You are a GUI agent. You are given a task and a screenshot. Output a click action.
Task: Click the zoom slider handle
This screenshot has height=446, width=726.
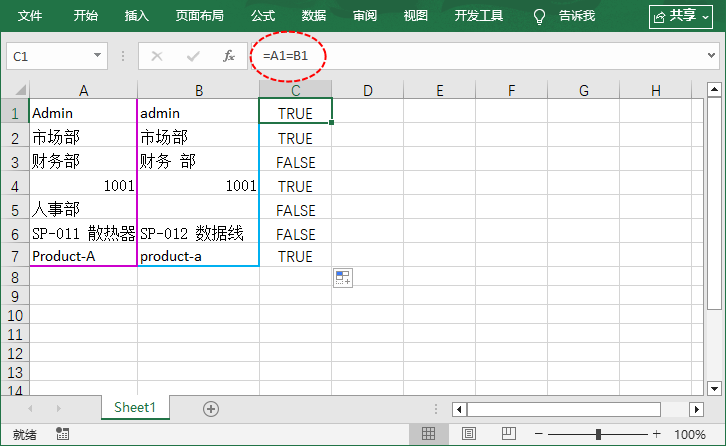[x=598, y=434]
